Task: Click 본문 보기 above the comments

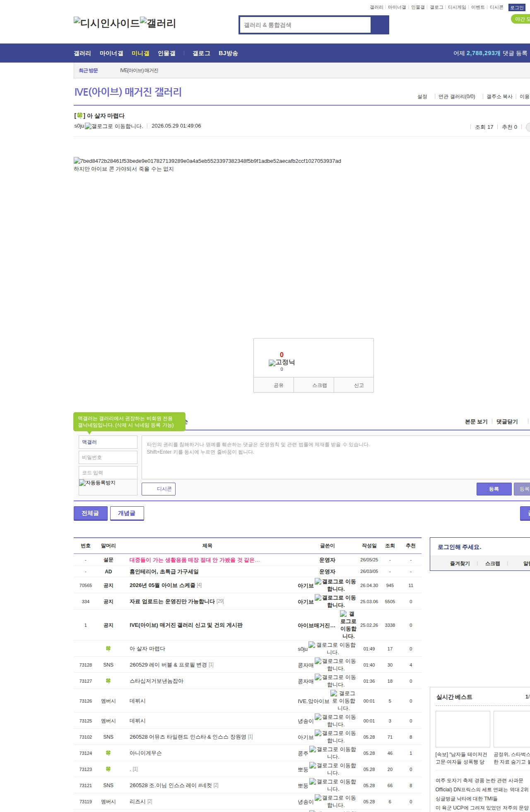Action: (x=476, y=422)
